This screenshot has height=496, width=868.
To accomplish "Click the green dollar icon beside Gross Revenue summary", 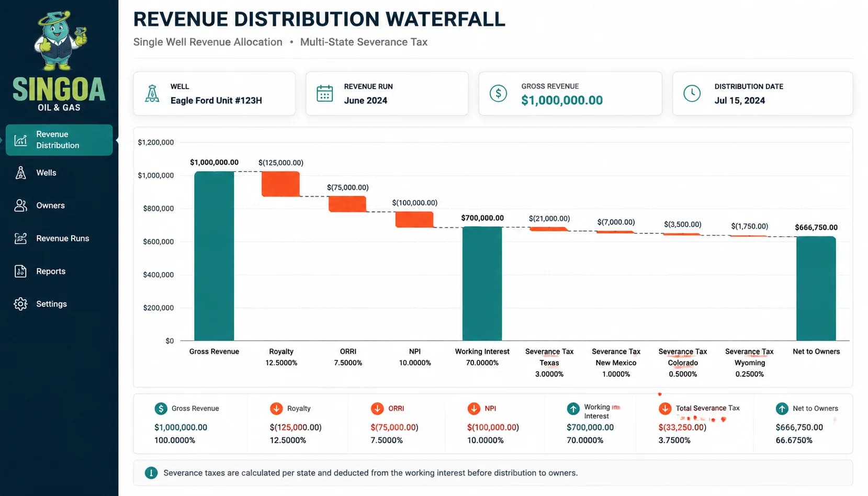I will coord(161,409).
